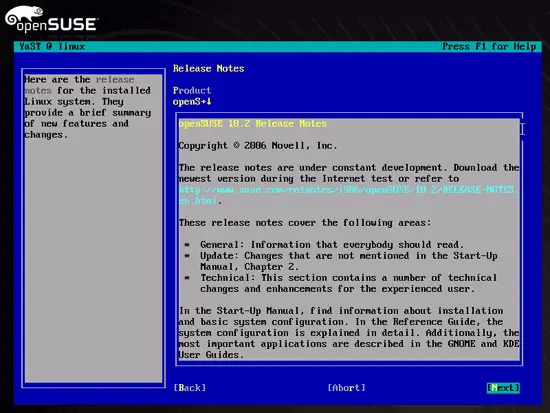Click 'Manual, Chapter 2.' line
Image resolution: width=550 pixels, height=413 pixels.
249,267
